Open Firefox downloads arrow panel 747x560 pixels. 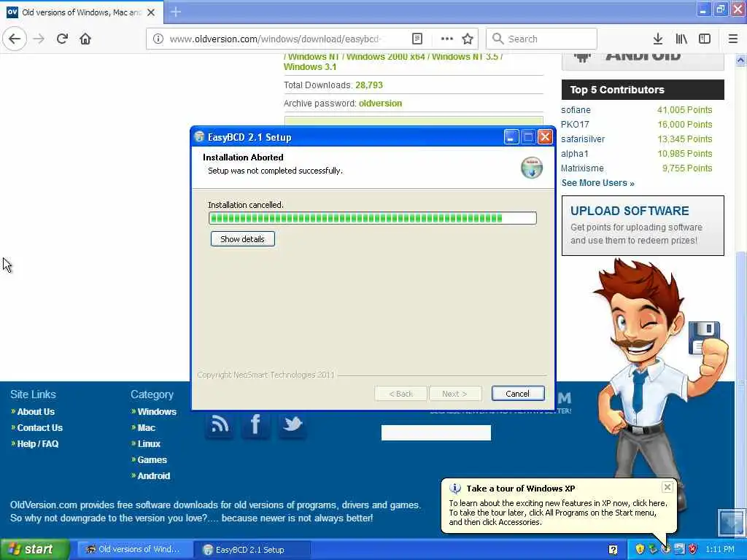click(x=658, y=39)
